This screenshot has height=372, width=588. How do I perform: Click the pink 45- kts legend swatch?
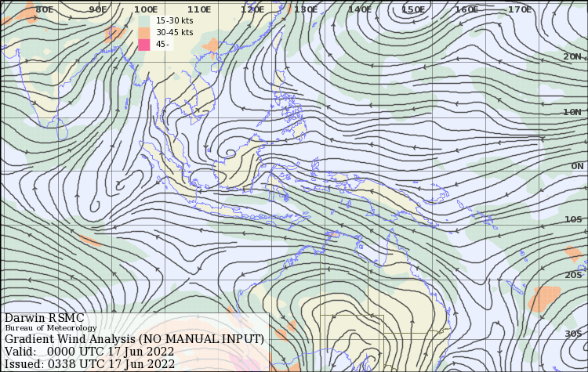point(143,45)
